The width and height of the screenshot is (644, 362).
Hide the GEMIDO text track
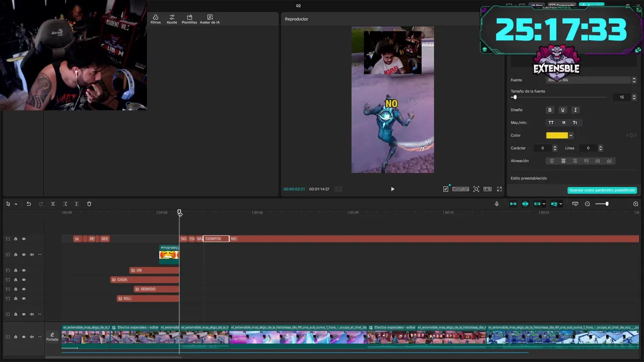[x=24, y=289]
